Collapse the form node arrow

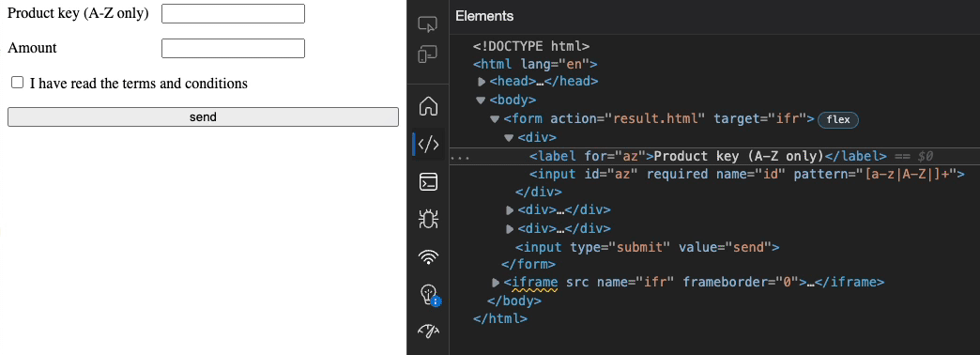point(495,118)
